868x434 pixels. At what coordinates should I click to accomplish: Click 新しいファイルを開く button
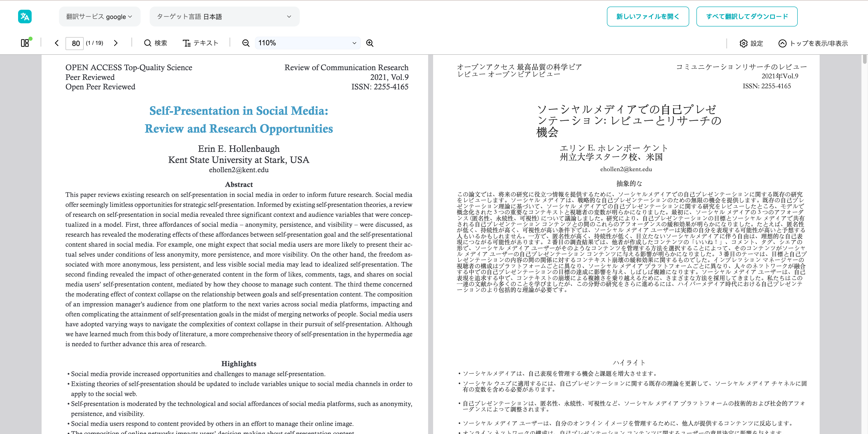point(648,17)
